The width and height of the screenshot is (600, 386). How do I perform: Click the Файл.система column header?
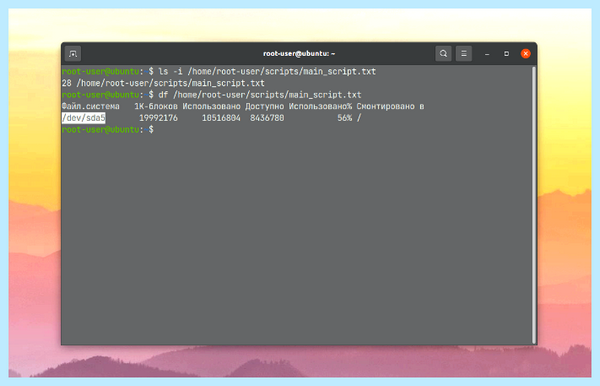pos(91,106)
